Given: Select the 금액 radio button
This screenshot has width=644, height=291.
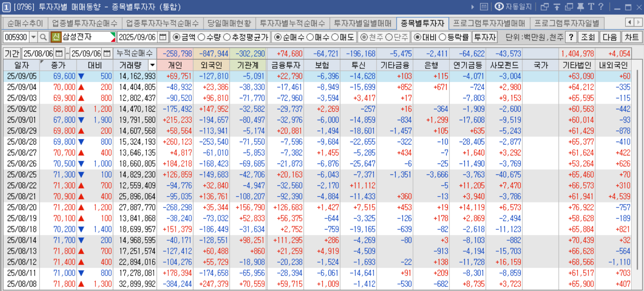Looking at the screenshot, I should tap(176, 37).
